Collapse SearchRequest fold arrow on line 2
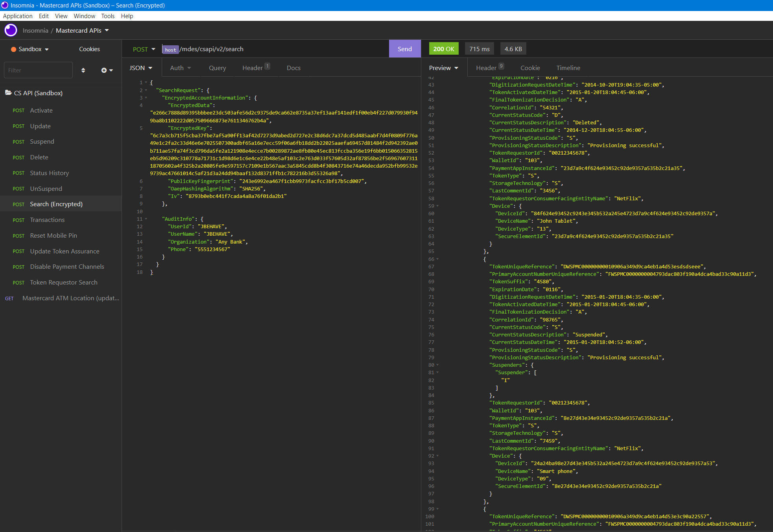The width and height of the screenshot is (773, 532). point(146,91)
